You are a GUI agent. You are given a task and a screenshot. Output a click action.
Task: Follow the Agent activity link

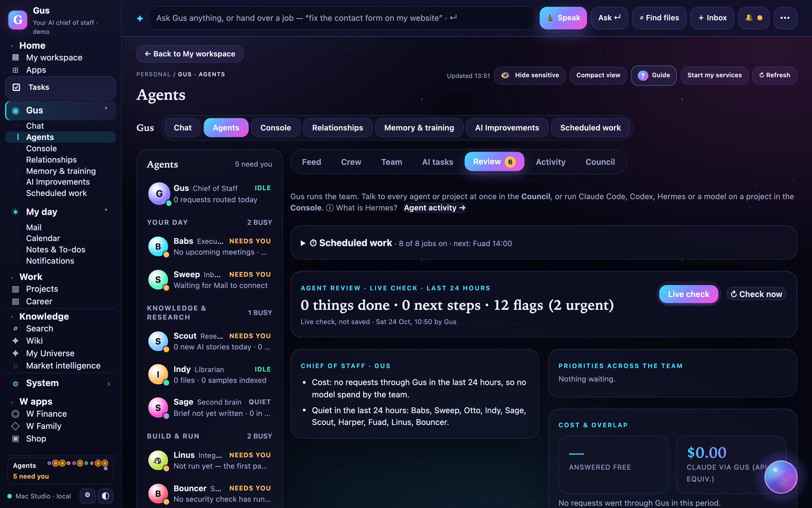pos(435,208)
